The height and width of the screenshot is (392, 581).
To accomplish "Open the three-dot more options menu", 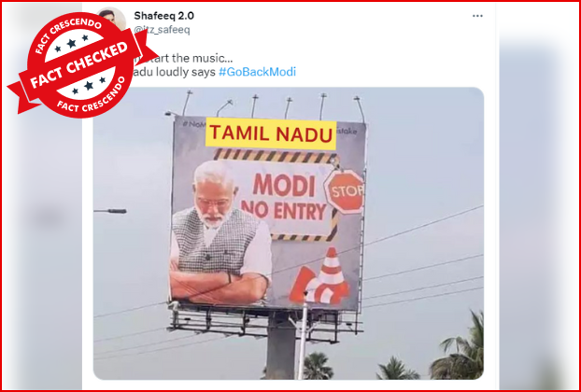I will (477, 16).
